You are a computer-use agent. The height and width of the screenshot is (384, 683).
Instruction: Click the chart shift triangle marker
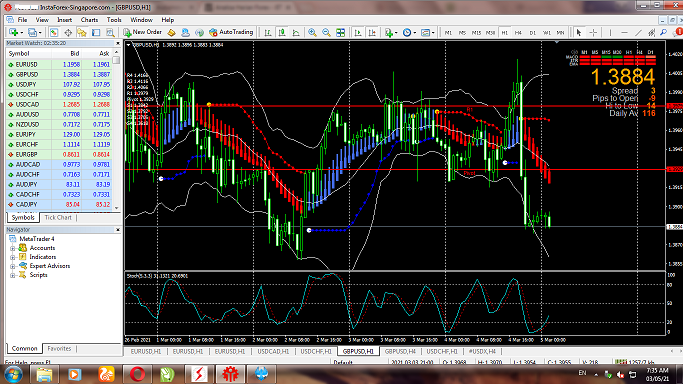557,42
